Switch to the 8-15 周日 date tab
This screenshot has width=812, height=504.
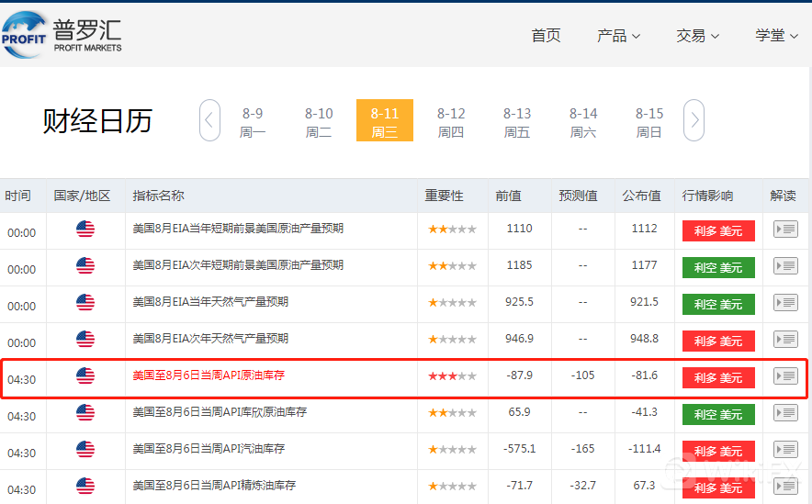[x=649, y=121]
